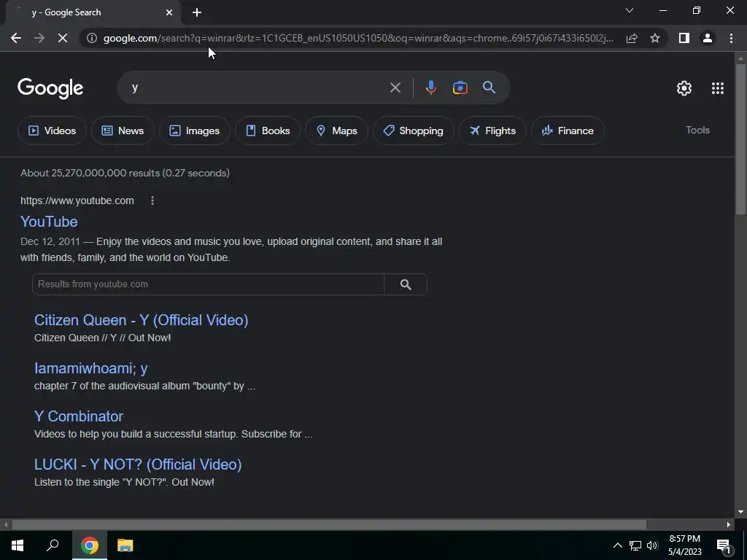
Task: Open the notification center icon
Action: click(724, 545)
